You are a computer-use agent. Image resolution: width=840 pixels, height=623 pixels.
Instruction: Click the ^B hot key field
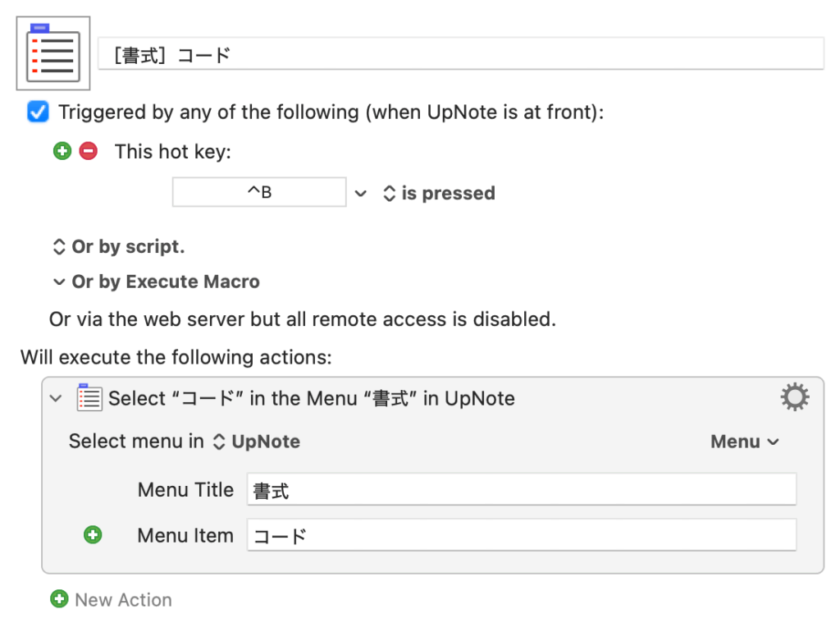point(259,193)
